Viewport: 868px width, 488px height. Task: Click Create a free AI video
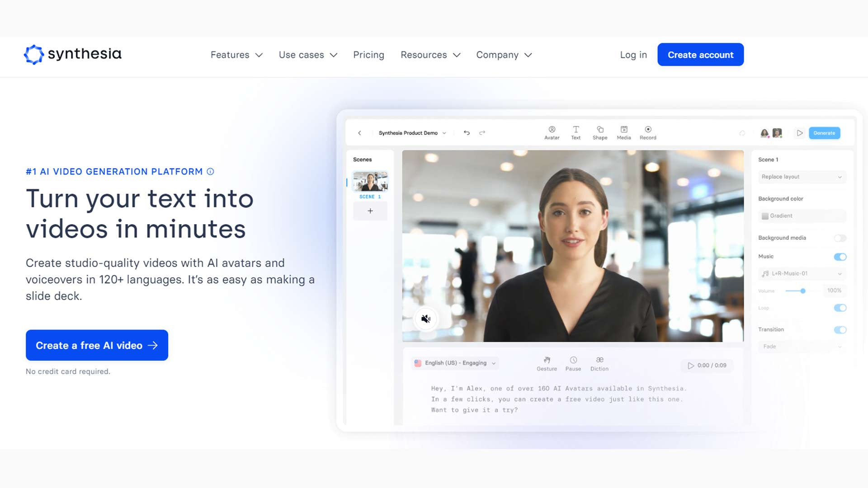(x=97, y=345)
